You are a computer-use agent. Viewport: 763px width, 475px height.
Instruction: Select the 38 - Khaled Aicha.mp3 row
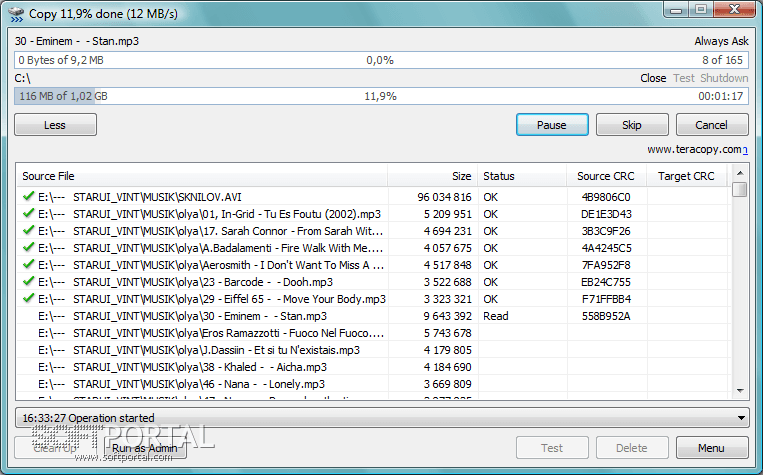tap(374, 367)
